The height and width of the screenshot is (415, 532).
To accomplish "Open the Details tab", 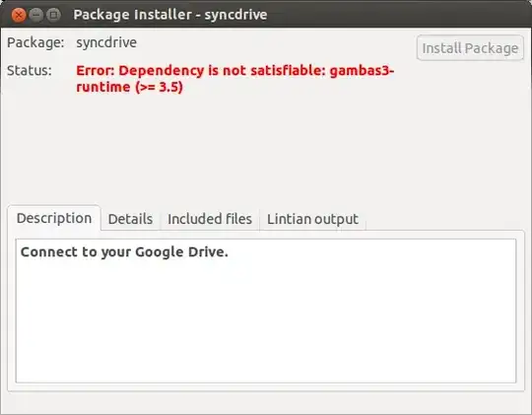I will [x=130, y=219].
